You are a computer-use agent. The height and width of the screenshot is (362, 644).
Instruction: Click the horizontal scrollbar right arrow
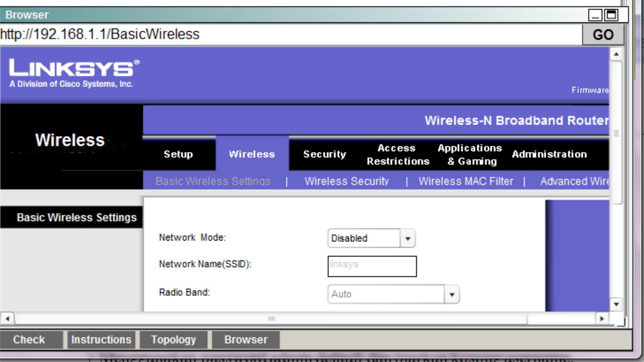[602, 319]
